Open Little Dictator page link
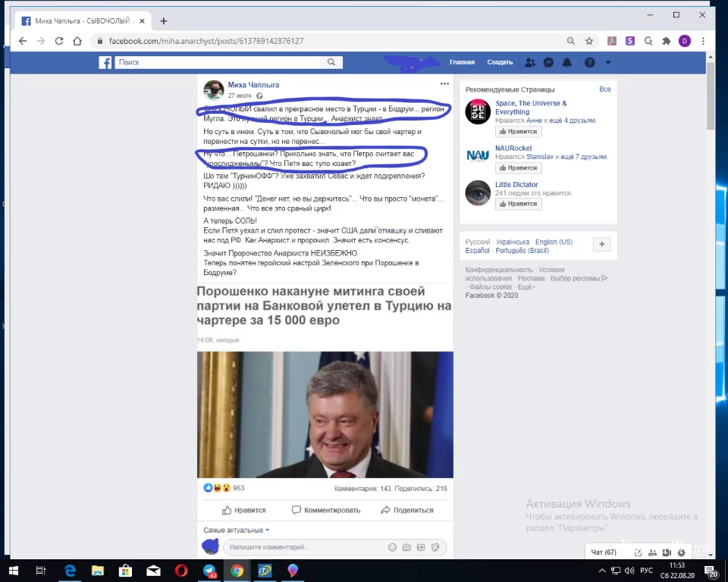 [x=516, y=184]
